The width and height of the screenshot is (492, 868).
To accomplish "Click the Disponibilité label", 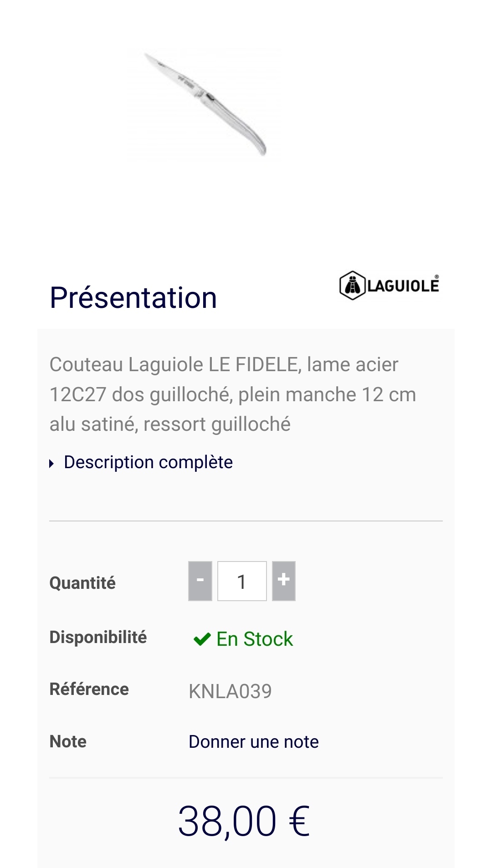I will click(98, 637).
